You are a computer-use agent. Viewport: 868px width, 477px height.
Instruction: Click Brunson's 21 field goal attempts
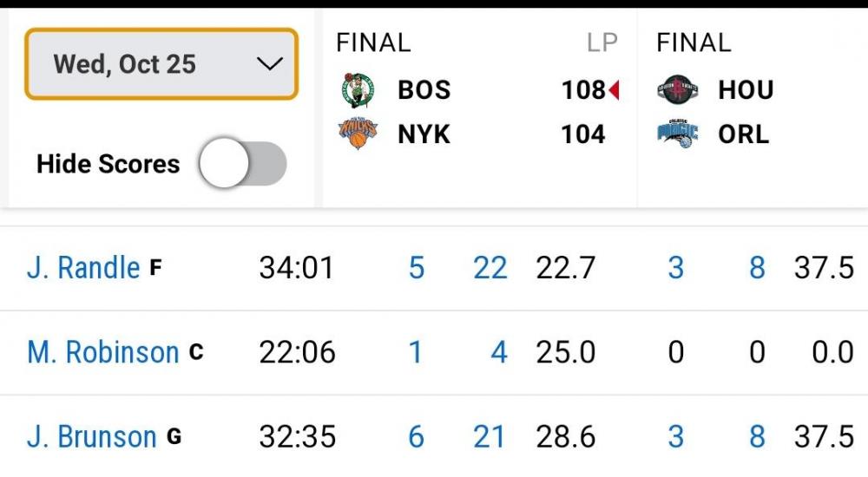[490, 436]
